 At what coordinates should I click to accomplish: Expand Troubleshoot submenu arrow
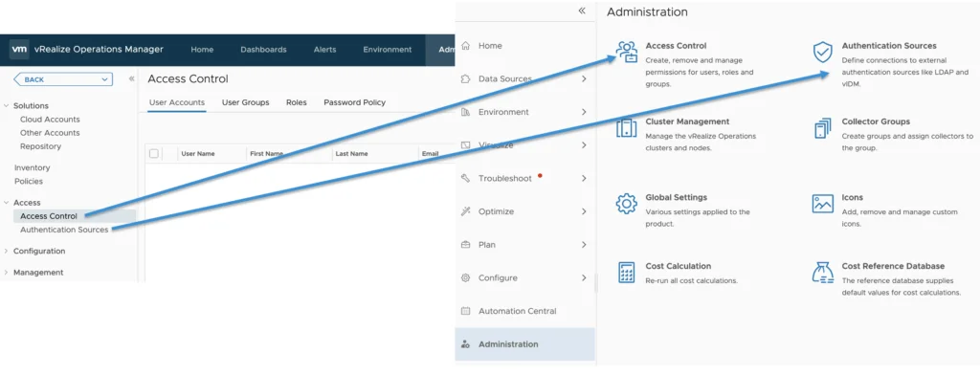(x=584, y=178)
